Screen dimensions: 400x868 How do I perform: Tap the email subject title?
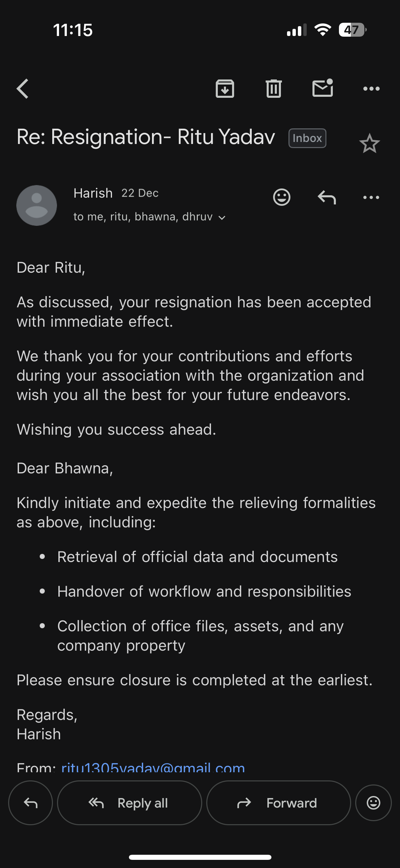tap(146, 137)
